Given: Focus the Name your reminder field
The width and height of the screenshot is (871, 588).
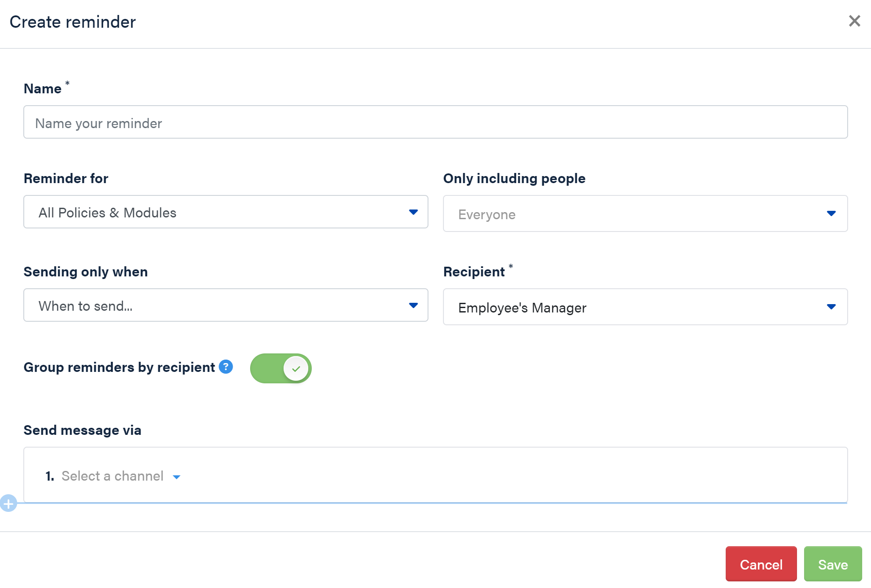Looking at the screenshot, I should pos(435,122).
